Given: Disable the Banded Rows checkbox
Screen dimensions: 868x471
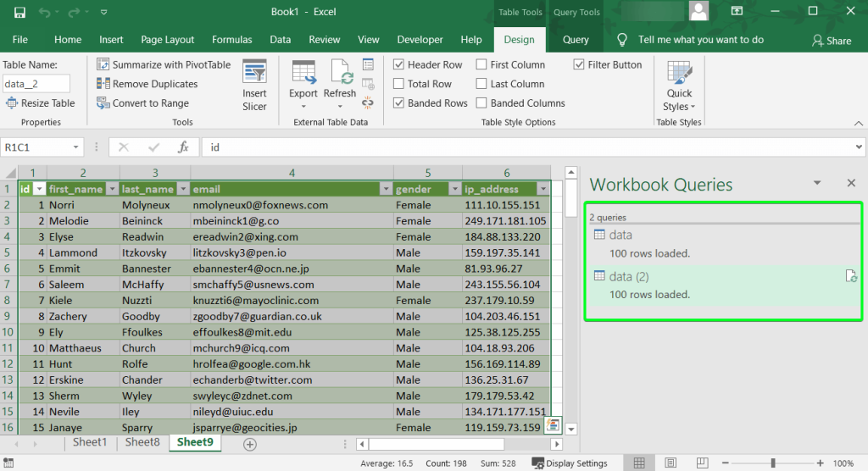Looking at the screenshot, I should click(x=398, y=103).
